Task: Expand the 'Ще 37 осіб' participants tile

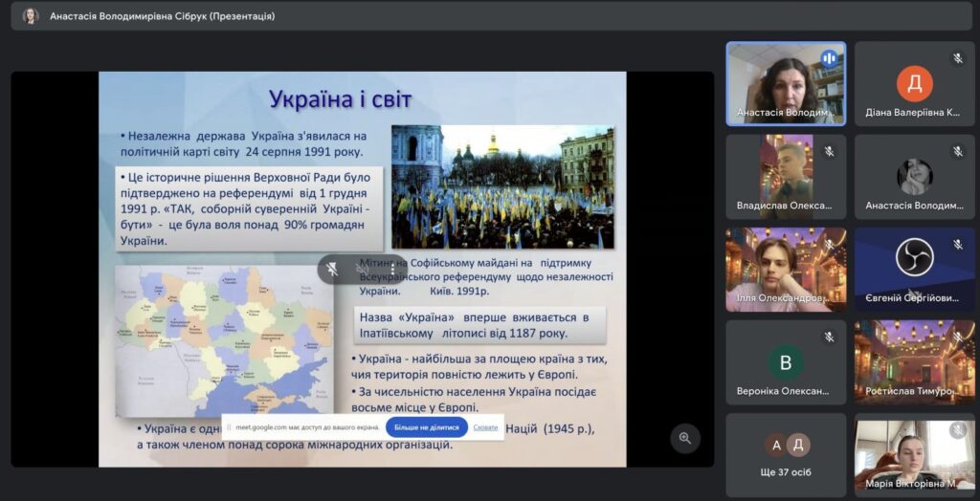Action: click(786, 454)
